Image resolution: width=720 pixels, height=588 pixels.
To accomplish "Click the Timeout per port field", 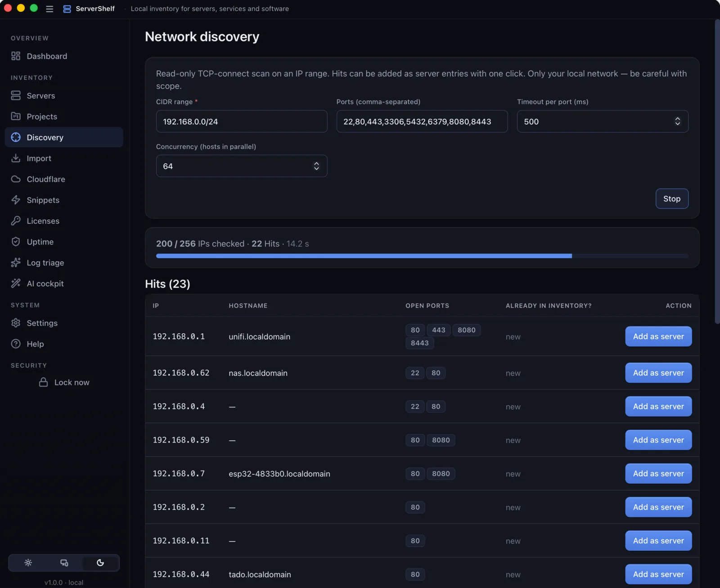I will pos(603,121).
